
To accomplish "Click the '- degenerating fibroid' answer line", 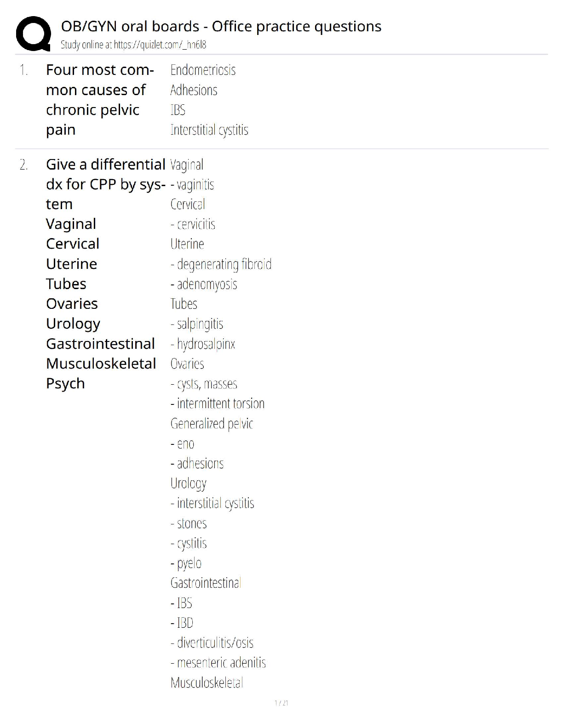I will (221, 264).
